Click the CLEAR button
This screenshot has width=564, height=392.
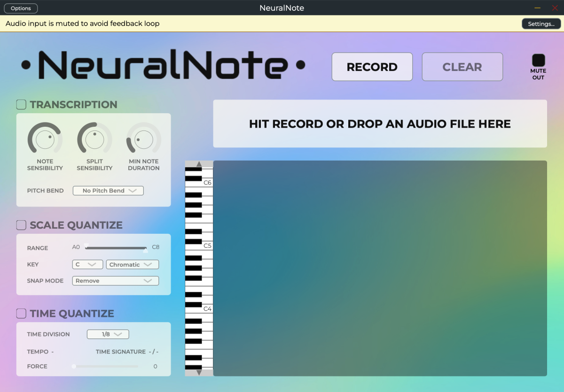pyautogui.click(x=462, y=67)
